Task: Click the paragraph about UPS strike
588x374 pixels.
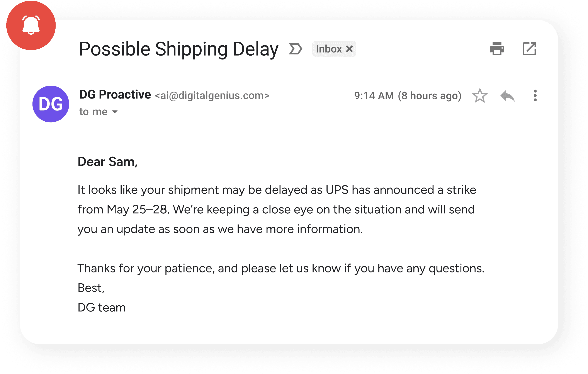Action: (x=276, y=209)
